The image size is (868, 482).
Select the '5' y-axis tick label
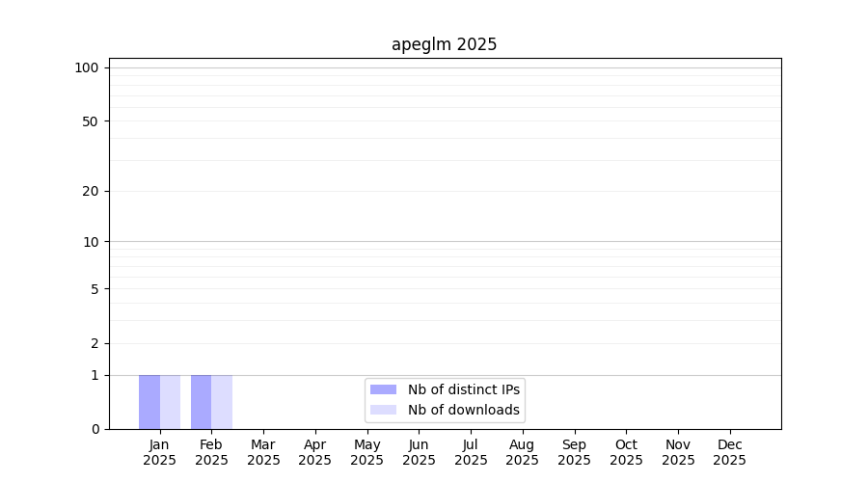click(95, 289)
